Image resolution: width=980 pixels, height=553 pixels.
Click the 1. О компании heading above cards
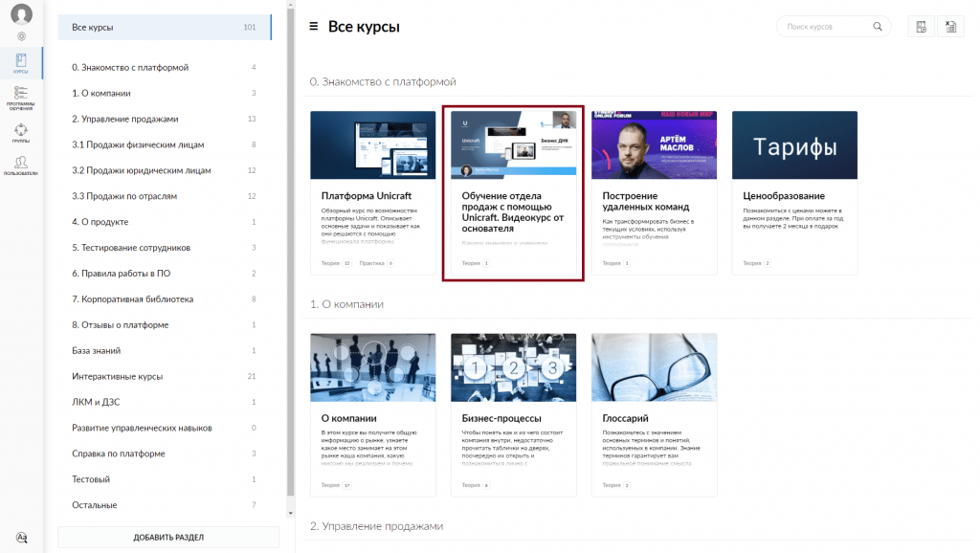coord(346,304)
